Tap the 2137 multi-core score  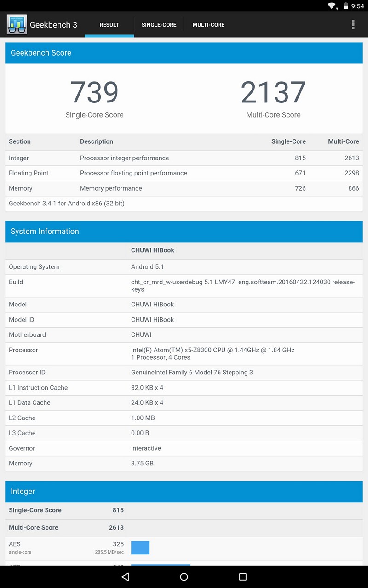click(x=273, y=92)
